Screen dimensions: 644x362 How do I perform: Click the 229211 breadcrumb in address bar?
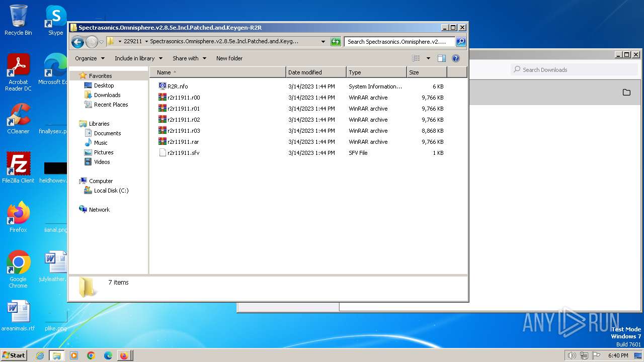click(133, 42)
